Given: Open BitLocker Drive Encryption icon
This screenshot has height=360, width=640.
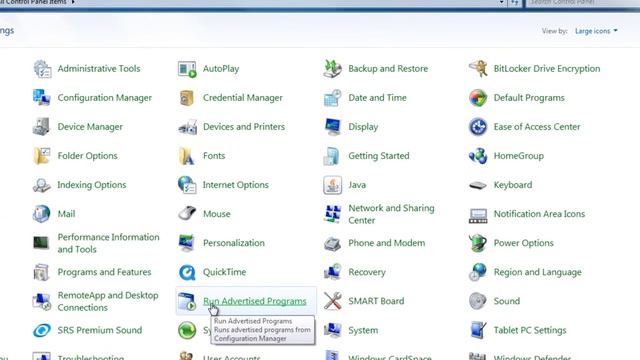Looking at the screenshot, I should point(478,69).
